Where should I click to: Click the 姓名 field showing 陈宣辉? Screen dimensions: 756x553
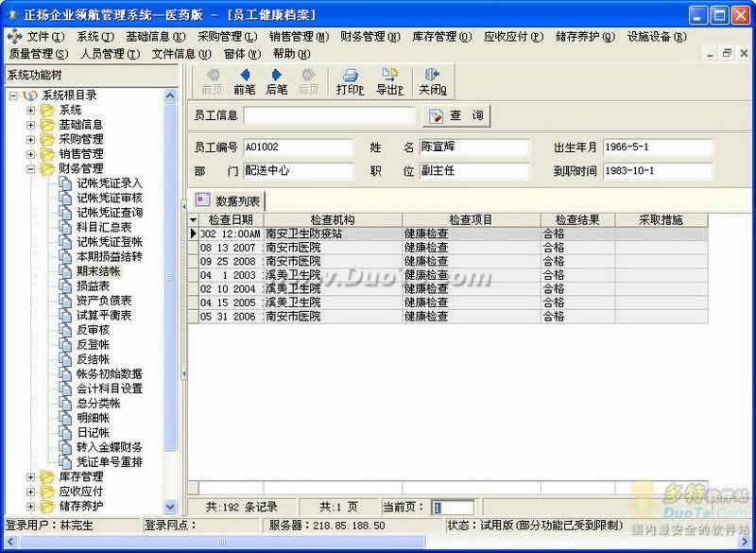(474, 147)
